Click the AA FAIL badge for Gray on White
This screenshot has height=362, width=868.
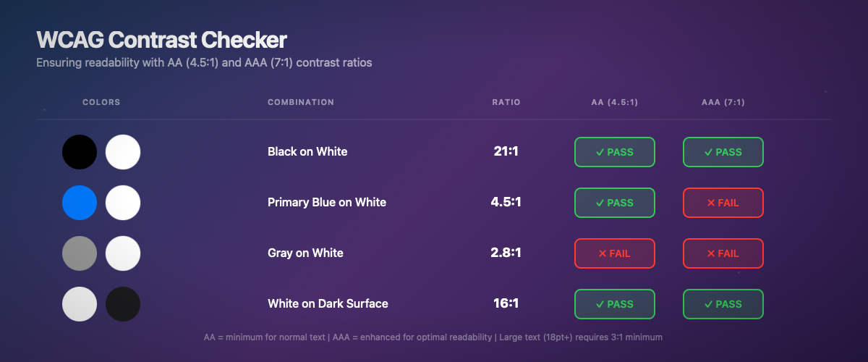614,253
